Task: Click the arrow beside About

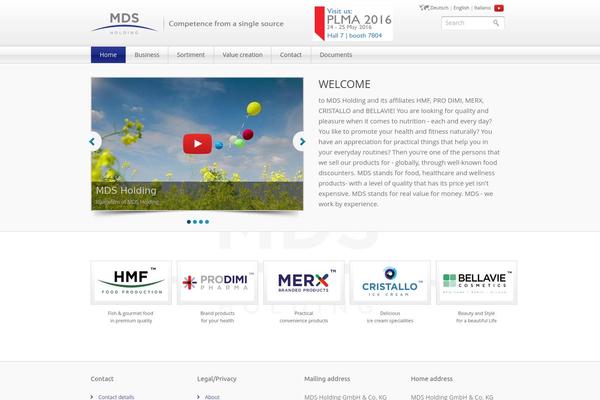Action: tap(198, 397)
